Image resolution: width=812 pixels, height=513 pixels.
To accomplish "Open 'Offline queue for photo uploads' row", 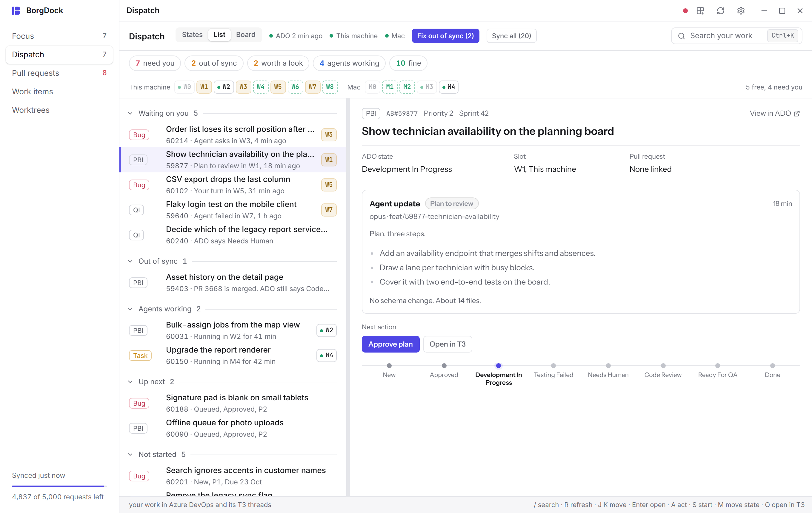I will click(233, 429).
